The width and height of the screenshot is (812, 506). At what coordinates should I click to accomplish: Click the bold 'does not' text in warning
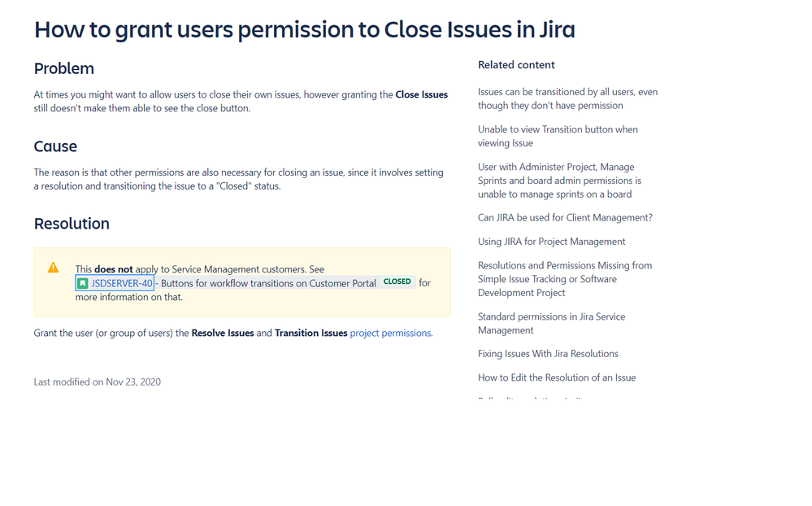point(114,269)
